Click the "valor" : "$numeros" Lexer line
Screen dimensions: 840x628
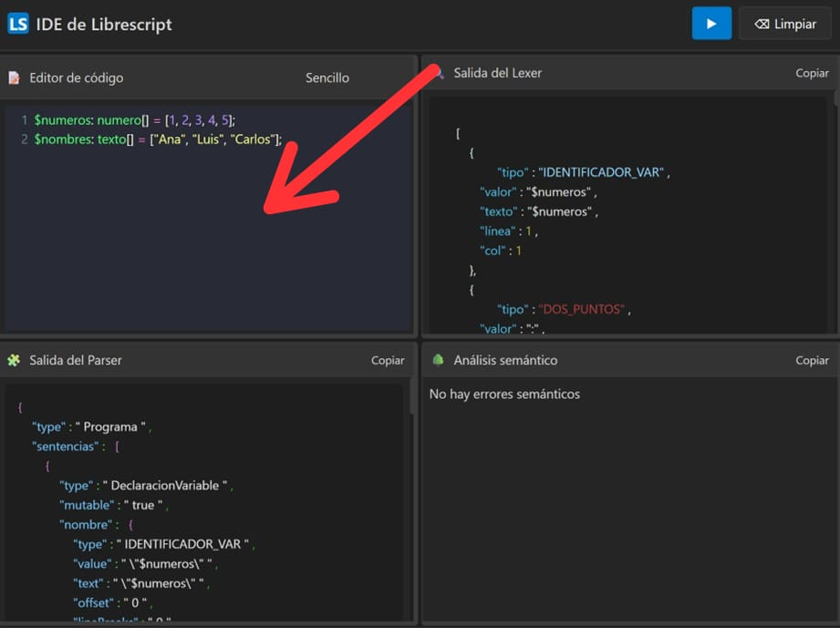(x=538, y=191)
